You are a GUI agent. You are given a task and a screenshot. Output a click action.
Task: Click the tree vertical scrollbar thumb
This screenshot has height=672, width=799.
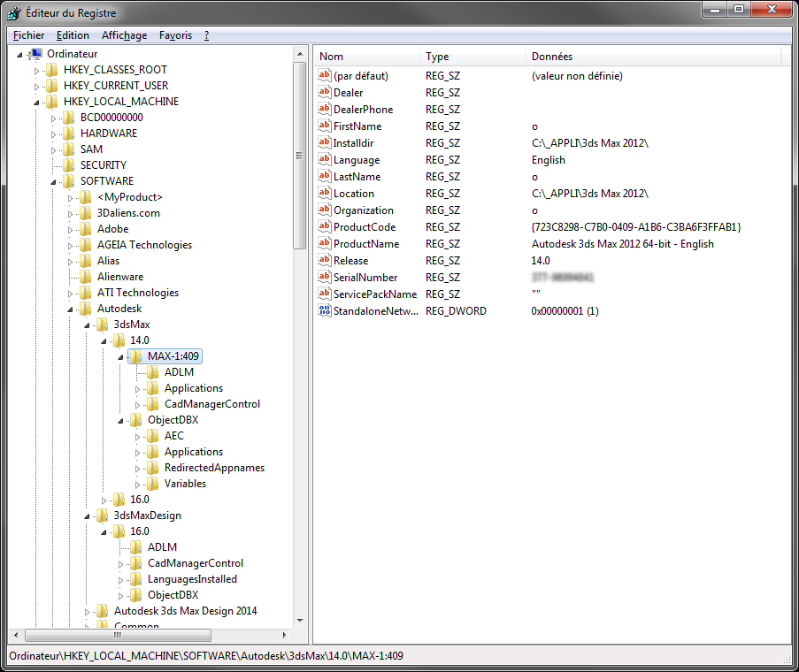300,156
